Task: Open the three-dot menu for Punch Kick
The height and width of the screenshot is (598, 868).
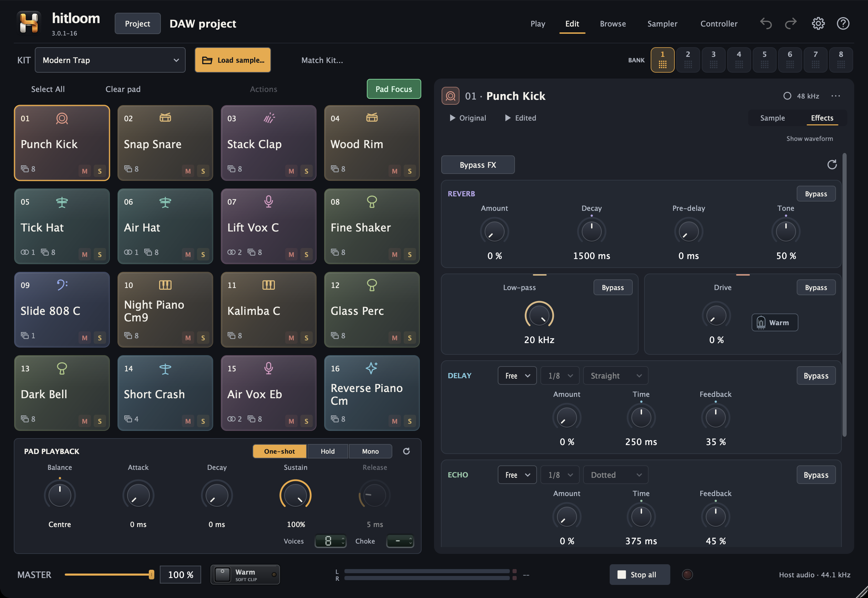Action: point(835,96)
